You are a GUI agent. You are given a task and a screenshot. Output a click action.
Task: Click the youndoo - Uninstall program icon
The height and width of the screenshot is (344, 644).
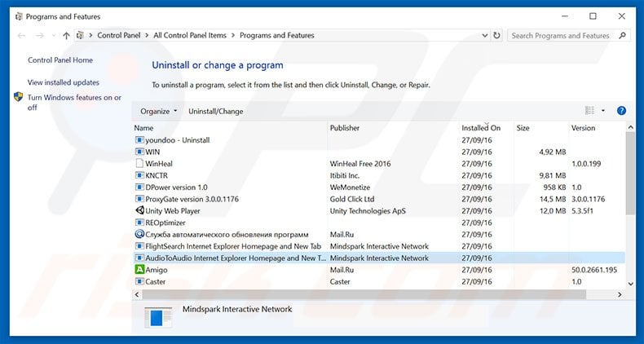tap(139, 140)
